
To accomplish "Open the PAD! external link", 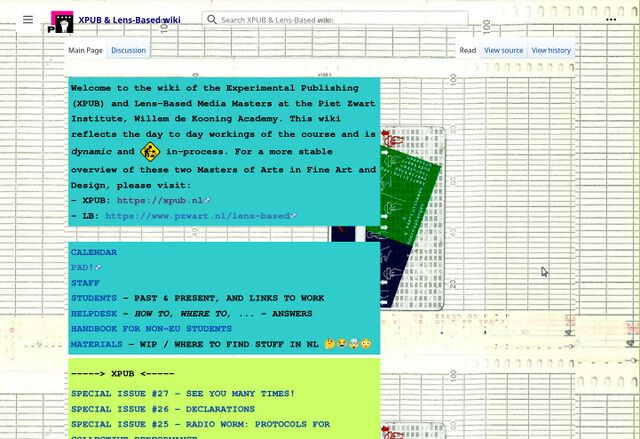I will (x=84, y=268).
